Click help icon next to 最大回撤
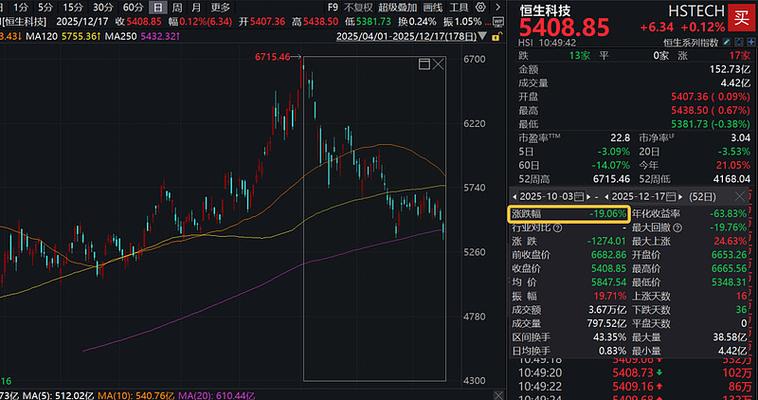This screenshot has width=758, height=400. [x=678, y=227]
